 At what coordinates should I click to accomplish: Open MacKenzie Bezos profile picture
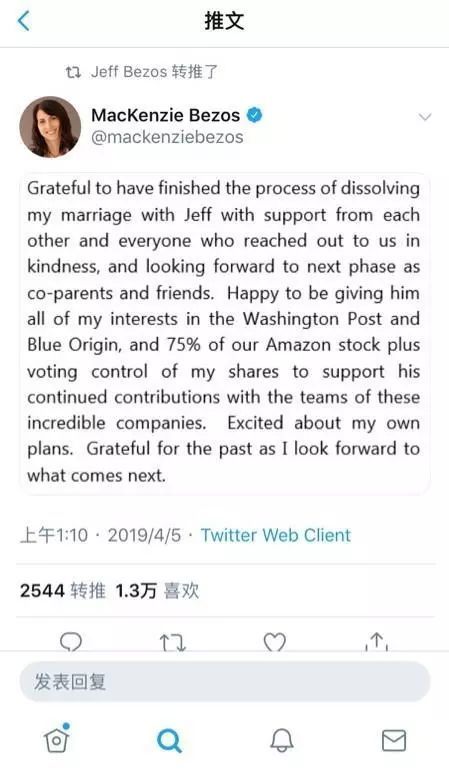point(50,127)
